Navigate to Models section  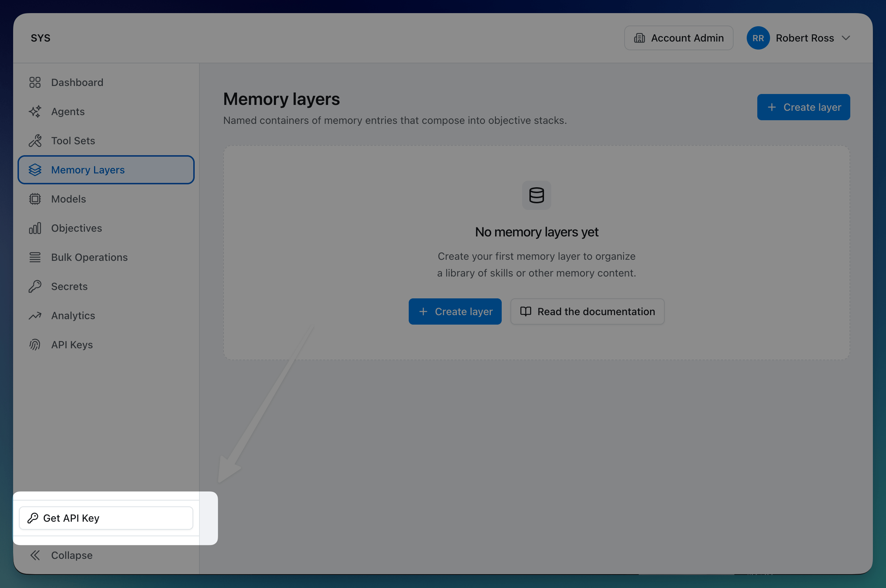(x=106, y=199)
